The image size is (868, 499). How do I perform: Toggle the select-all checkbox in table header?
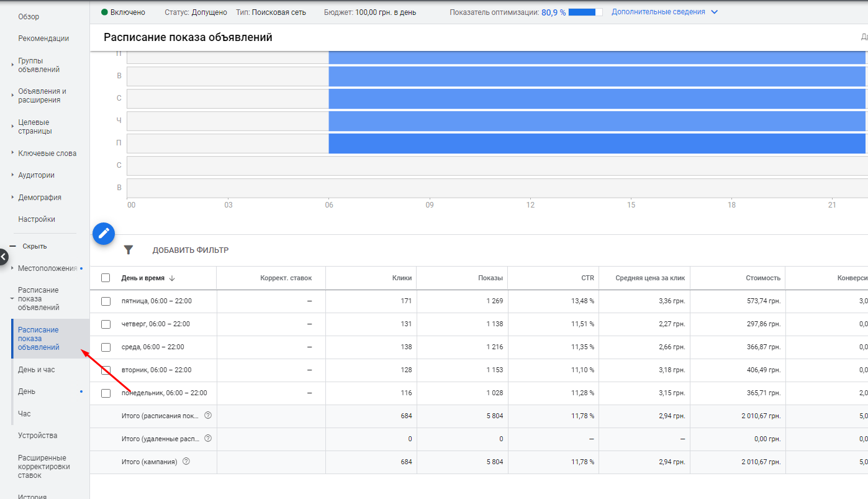tap(106, 278)
